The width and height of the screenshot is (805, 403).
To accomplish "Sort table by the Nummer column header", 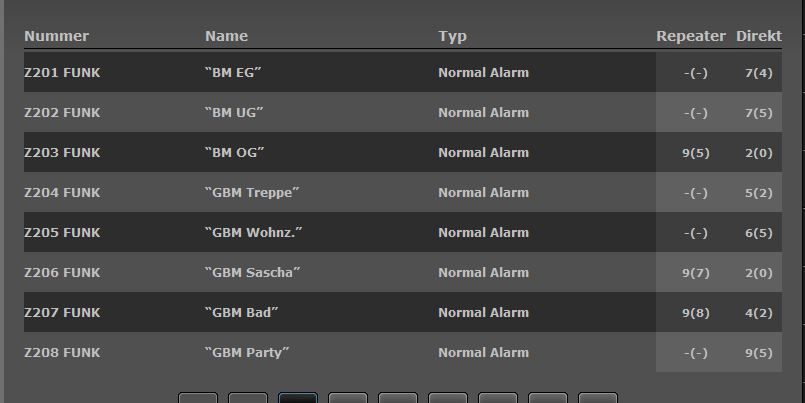I will click(56, 36).
